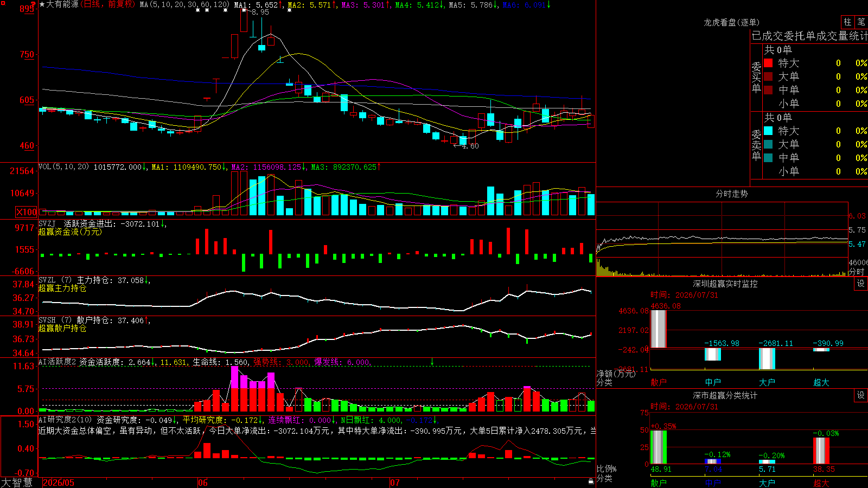Click the stock name 大有能源
This screenshot has height=488, width=868.
[x=62, y=4]
